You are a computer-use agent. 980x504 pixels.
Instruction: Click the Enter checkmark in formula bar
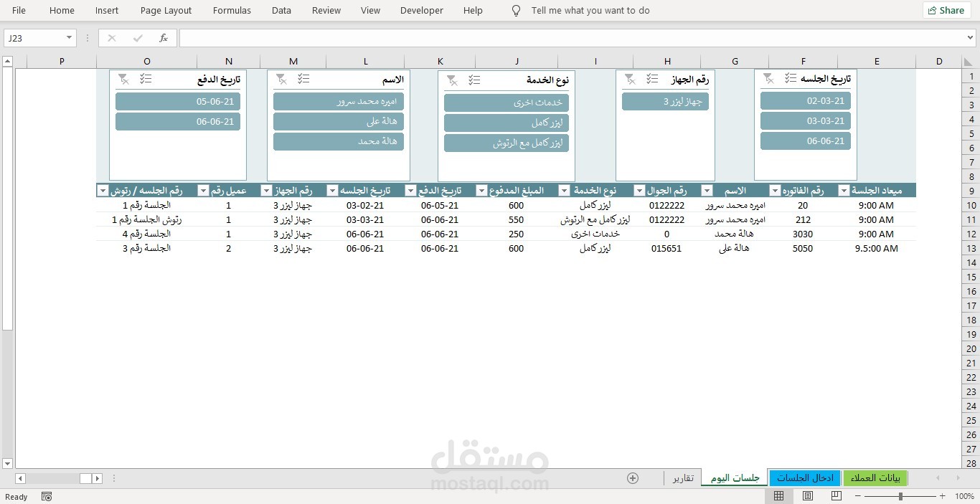138,38
